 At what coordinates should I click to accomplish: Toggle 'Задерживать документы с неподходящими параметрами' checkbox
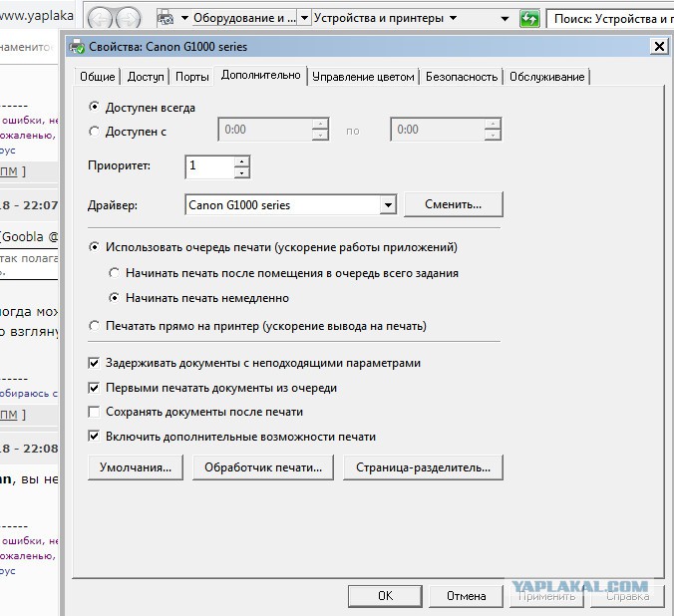tap(94, 363)
